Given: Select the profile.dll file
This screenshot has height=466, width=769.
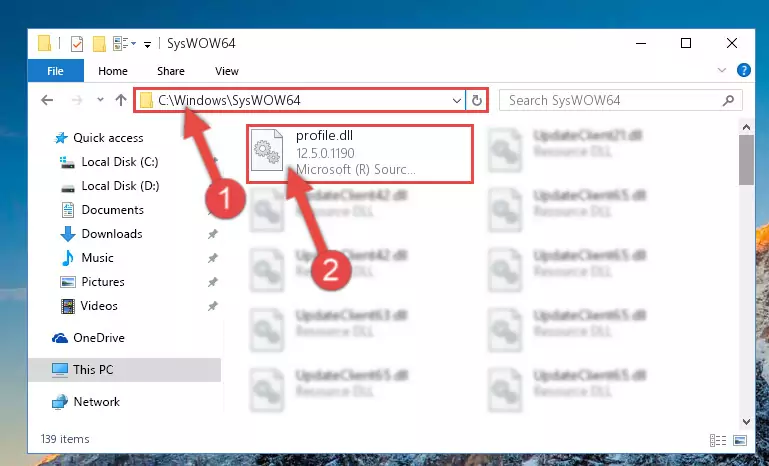Looking at the screenshot, I should pyautogui.click(x=359, y=154).
